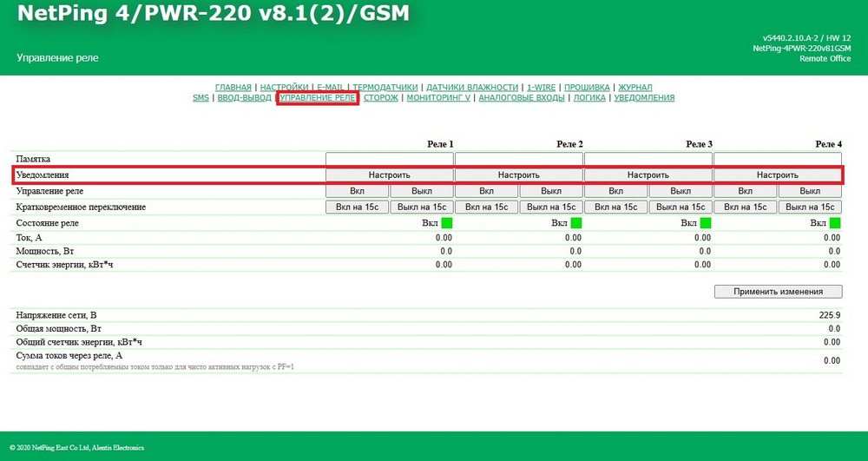Go to the НАСТРОЙКИ page
This screenshot has height=461, width=868.
284,88
